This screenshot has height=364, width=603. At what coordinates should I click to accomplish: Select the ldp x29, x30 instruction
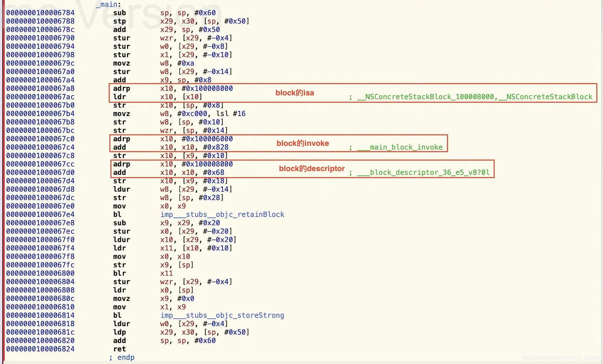(181, 332)
